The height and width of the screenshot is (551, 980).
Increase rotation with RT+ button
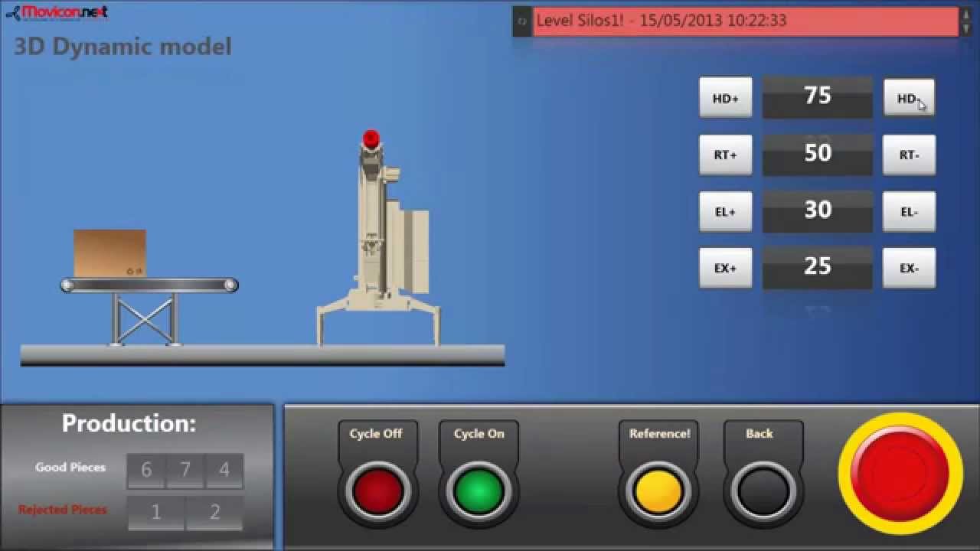[x=725, y=155]
